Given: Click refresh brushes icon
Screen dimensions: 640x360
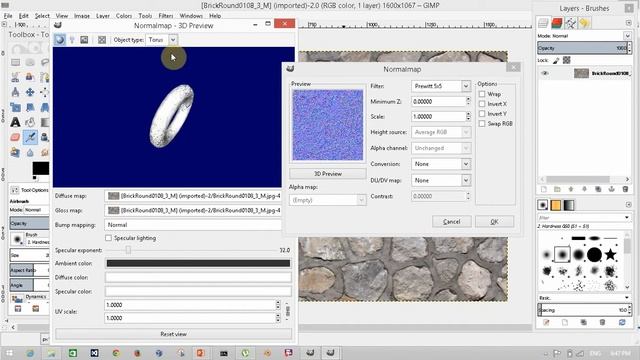Looking at the screenshot, I should pos(622,322).
